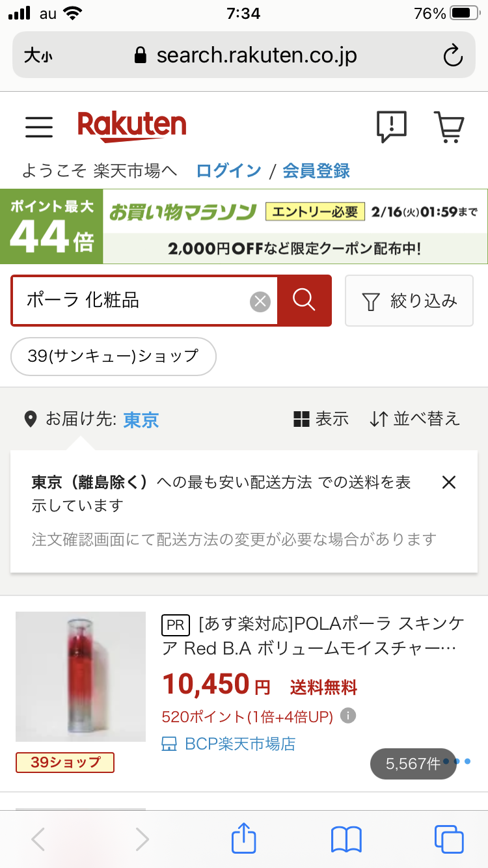Dismiss the shipping info notice
Viewport: 488px width, 868px height.
pyautogui.click(x=449, y=482)
